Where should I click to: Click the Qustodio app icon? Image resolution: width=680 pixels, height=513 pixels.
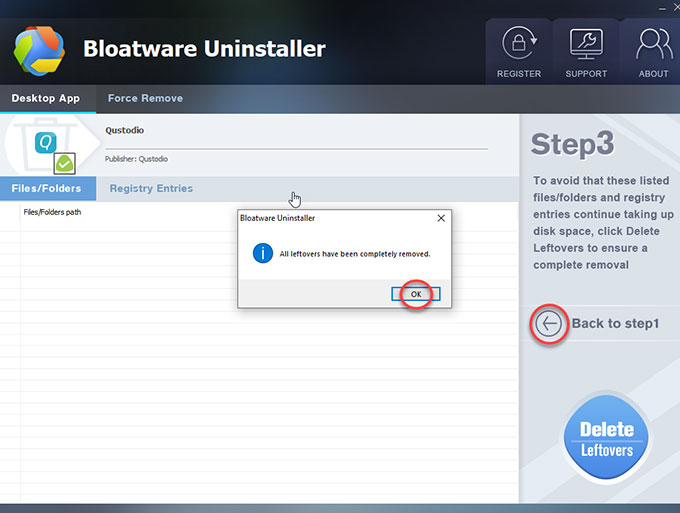point(46,143)
